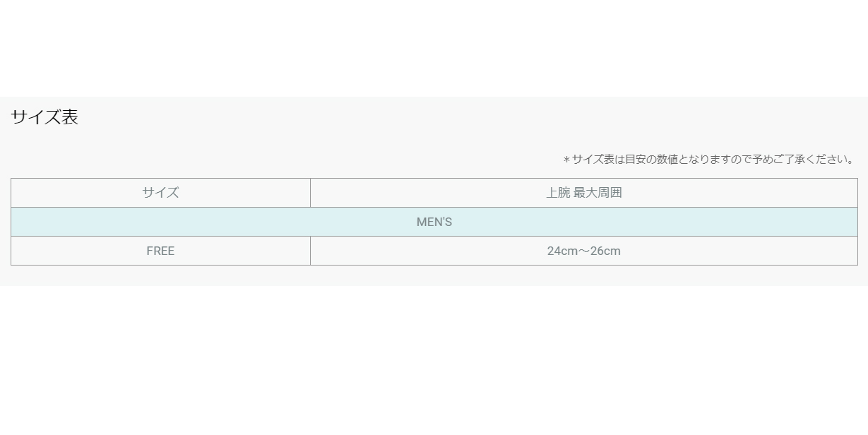Click the word 最大周囲 in header
868x435 pixels.
tap(598, 193)
